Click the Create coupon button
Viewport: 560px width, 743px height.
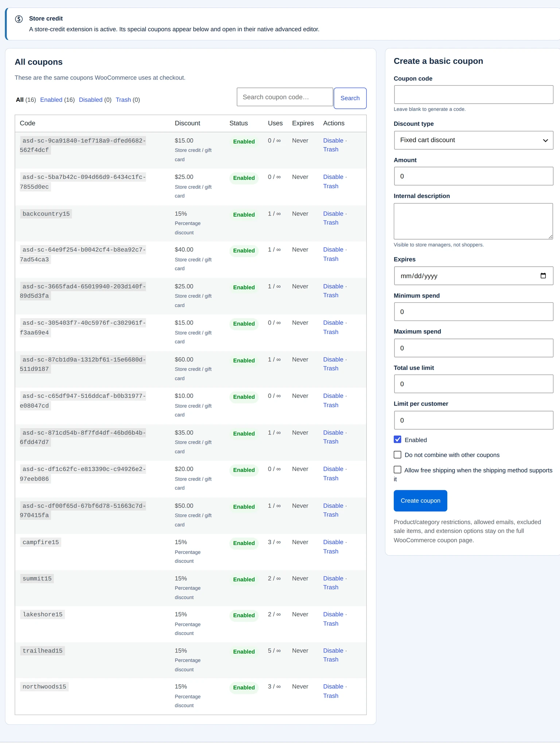click(x=420, y=500)
